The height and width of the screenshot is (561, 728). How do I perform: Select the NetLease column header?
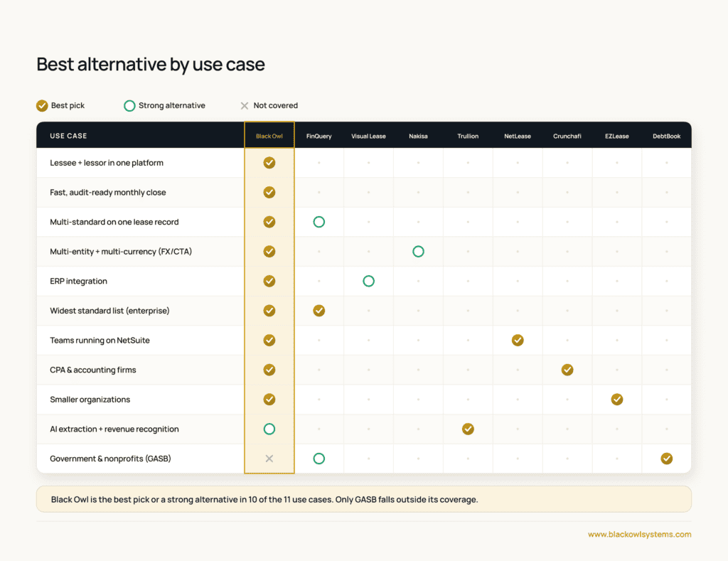[x=518, y=136]
